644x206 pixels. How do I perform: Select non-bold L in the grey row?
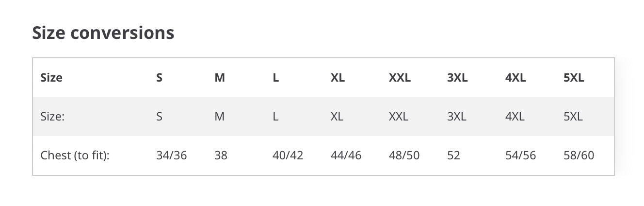click(x=275, y=117)
